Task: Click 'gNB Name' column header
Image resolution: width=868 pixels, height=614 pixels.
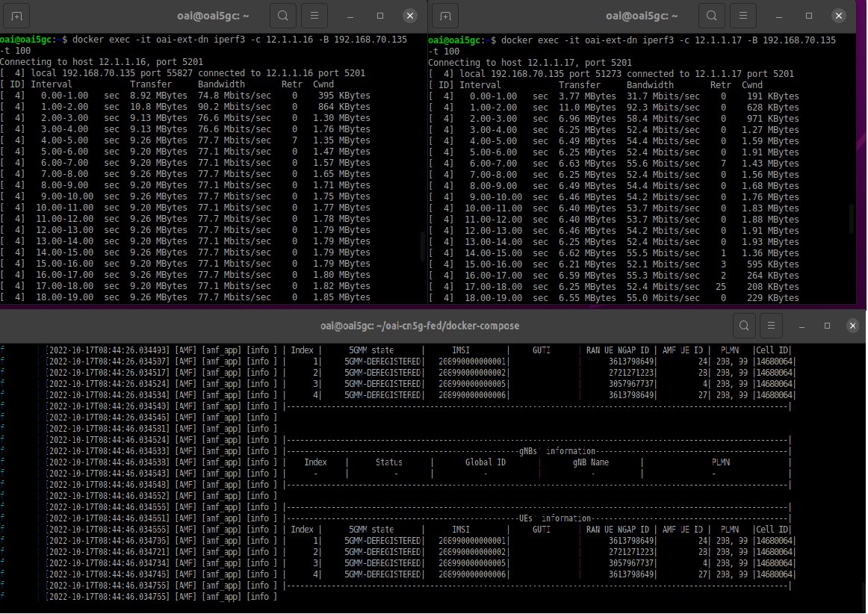Action: [x=591, y=462]
